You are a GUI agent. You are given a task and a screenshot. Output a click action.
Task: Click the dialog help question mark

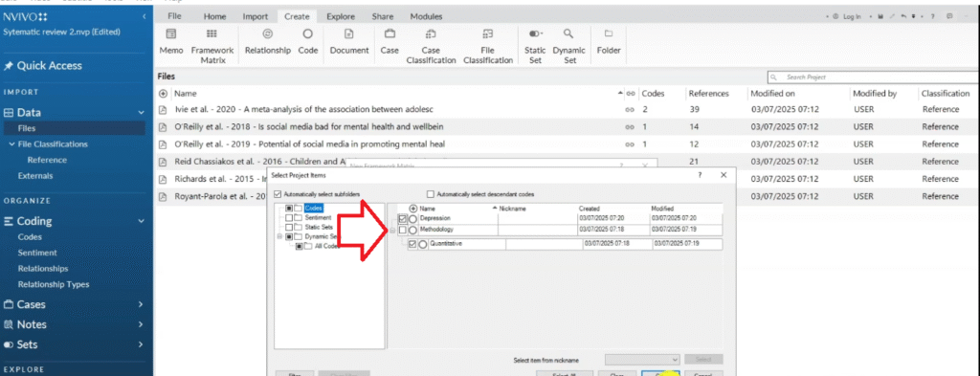click(x=700, y=175)
